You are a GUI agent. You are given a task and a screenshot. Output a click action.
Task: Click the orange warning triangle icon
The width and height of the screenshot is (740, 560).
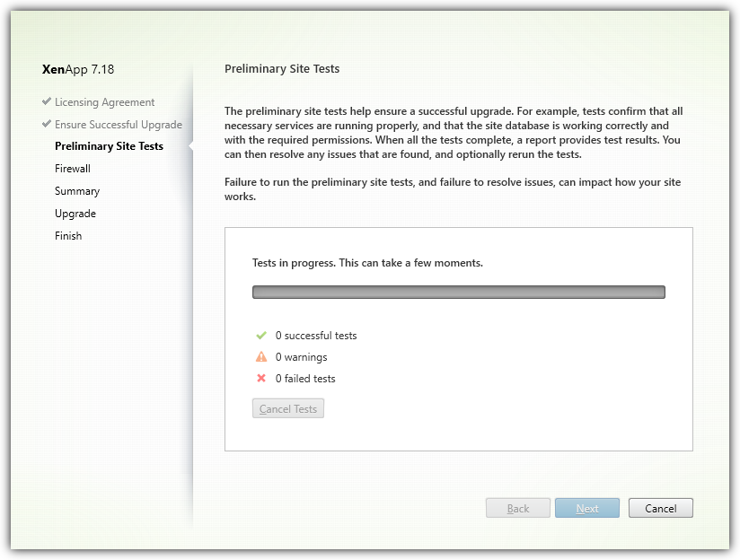tap(261, 357)
